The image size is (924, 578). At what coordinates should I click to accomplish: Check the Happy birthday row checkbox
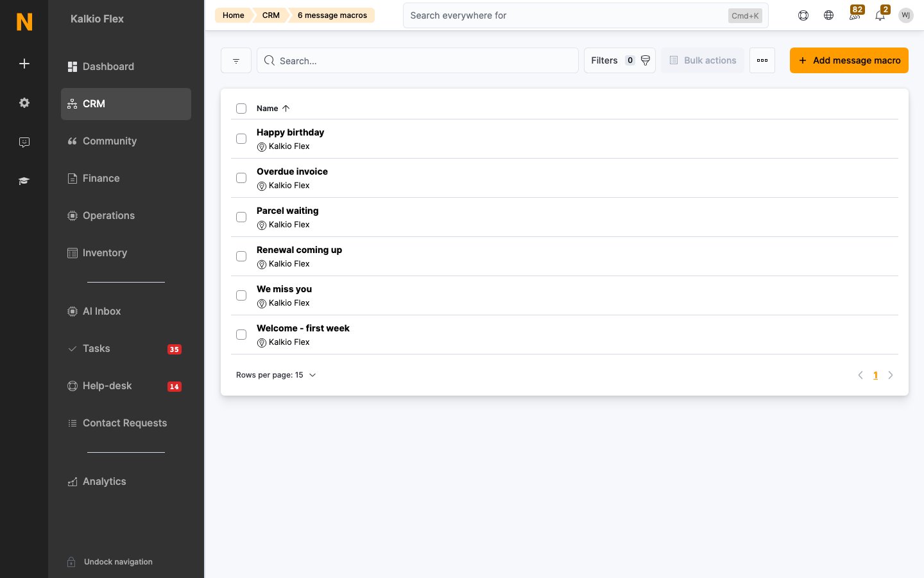point(241,139)
